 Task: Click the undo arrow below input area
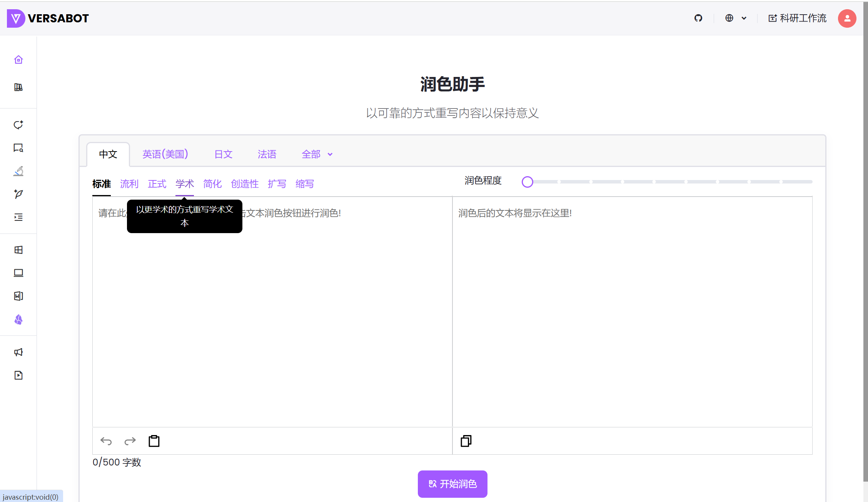pyautogui.click(x=106, y=441)
